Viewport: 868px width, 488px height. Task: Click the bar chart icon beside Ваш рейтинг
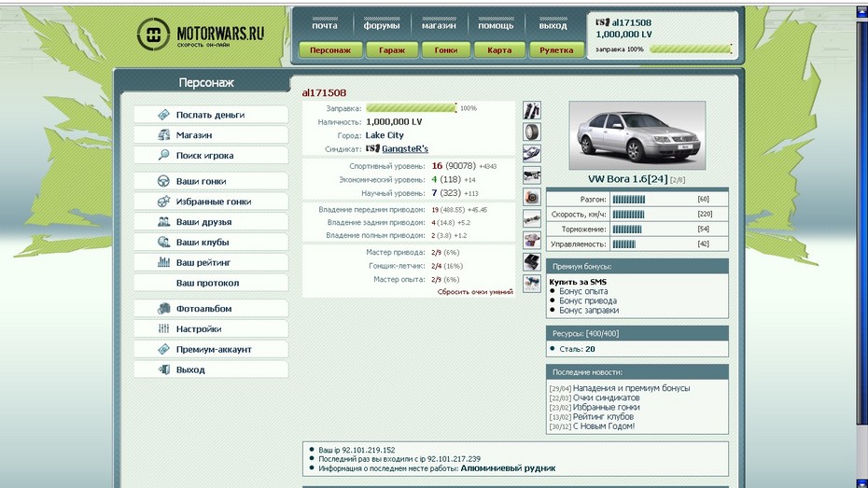[x=163, y=262]
